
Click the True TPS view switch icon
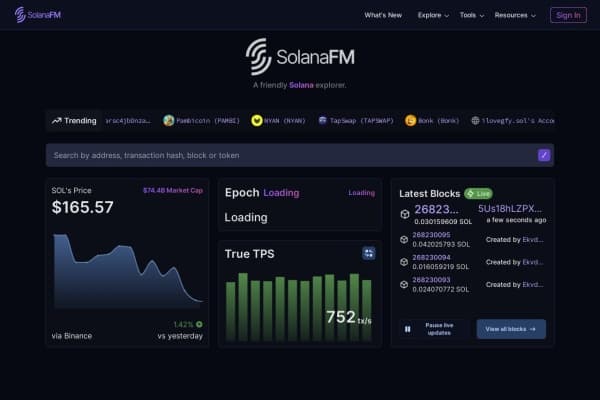(369, 253)
